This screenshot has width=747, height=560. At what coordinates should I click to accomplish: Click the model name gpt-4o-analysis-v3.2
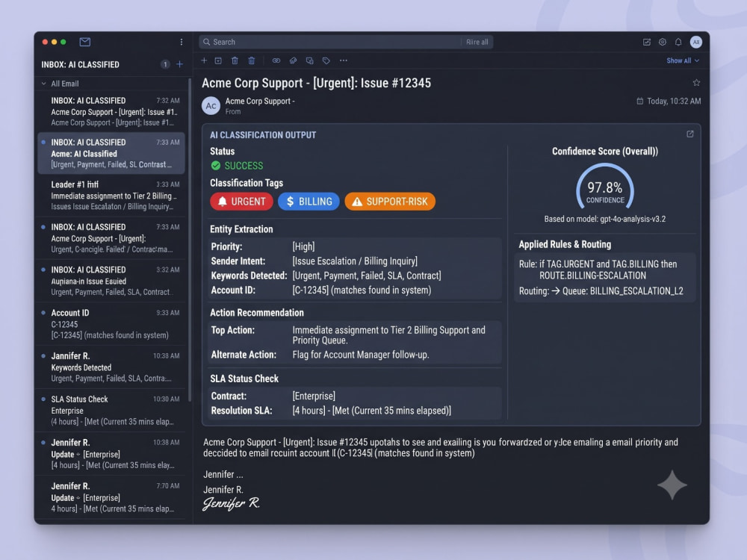coord(633,219)
